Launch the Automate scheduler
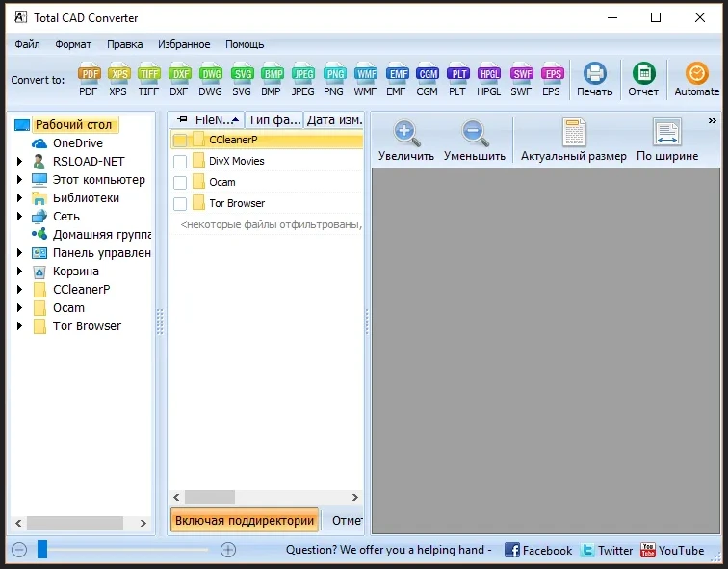The height and width of the screenshot is (569, 728). tap(697, 79)
